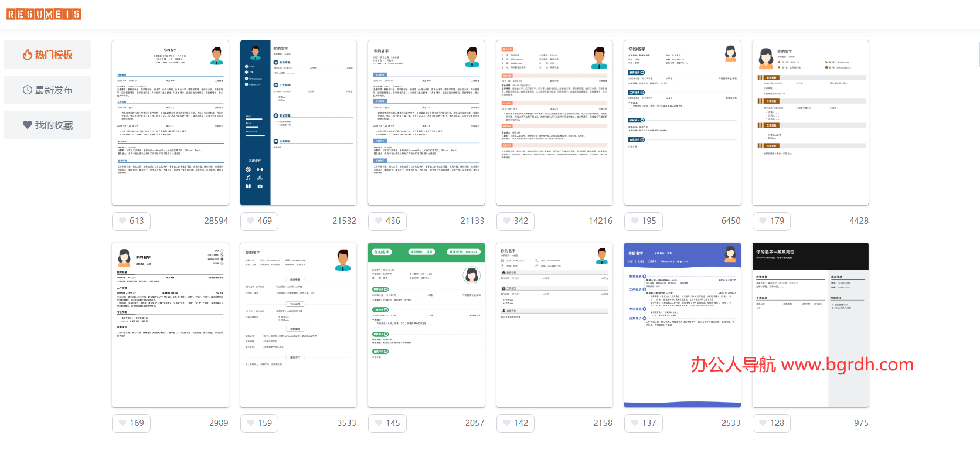Image resolution: width=980 pixels, height=470 pixels.
Task: Click the heart icon next to 195
Action: [x=635, y=221]
